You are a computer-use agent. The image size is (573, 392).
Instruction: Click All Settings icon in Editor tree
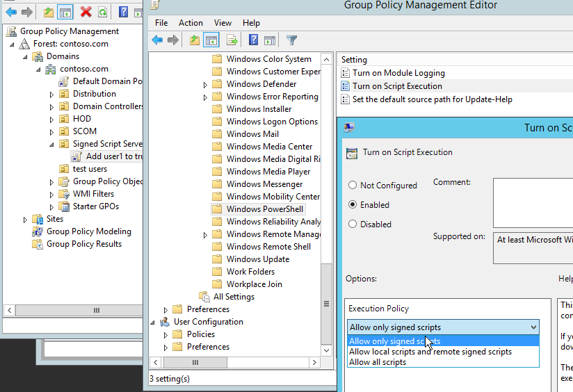[204, 297]
